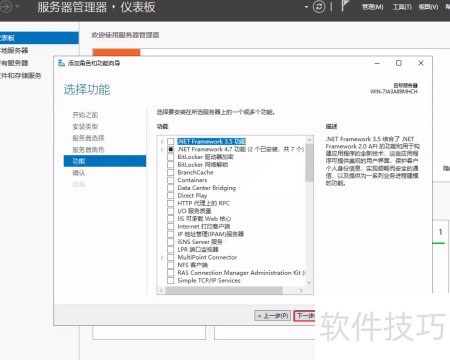450x360 pixels.
Task: Check the IIS 可承载 Web 核心 checkbox
Action: (x=170, y=219)
